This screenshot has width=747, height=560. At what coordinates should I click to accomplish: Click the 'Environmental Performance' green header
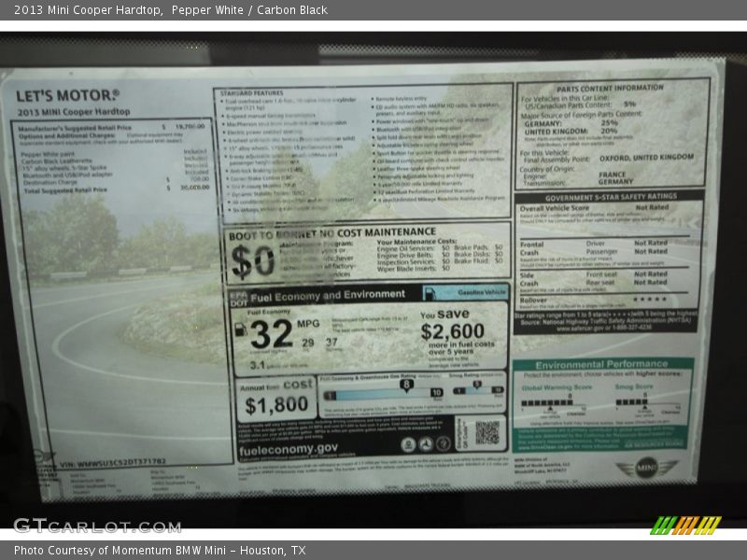point(601,365)
